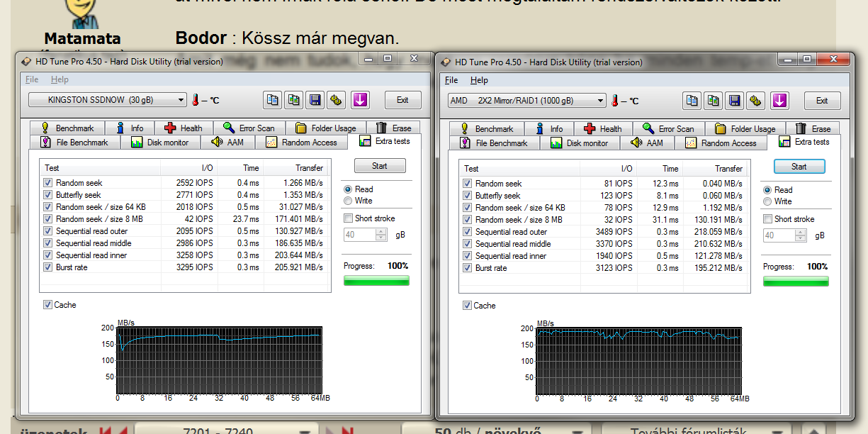Click 3489 IOPS value in AMD RAID1 window
Viewport: 868px width, 434px height.
pos(614,232)
